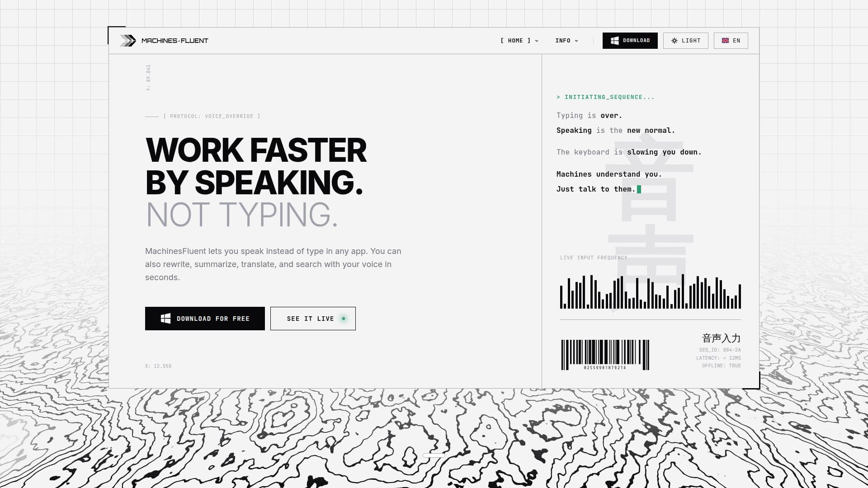Click the INFO dropdown chevron arrow
Image resolution: width=868 pixels, height=488 pixels.
coord(576,41)
